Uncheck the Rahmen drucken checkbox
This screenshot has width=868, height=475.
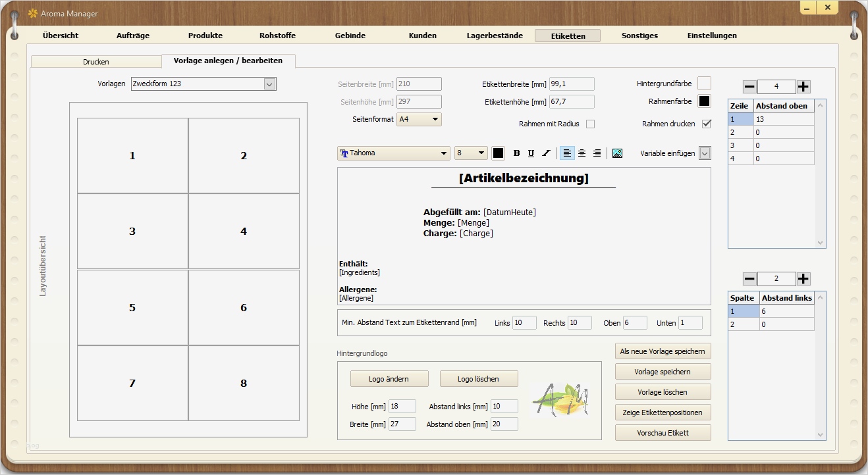pos(707,124)
